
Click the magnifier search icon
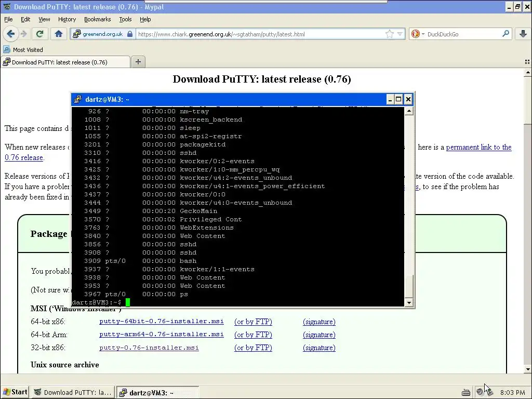[x=506, y=34]
